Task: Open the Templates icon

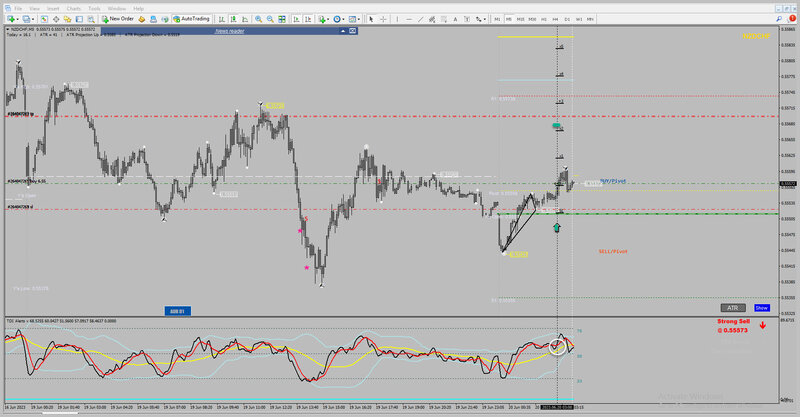Action: pyautogui.click(x=352, y=19)
